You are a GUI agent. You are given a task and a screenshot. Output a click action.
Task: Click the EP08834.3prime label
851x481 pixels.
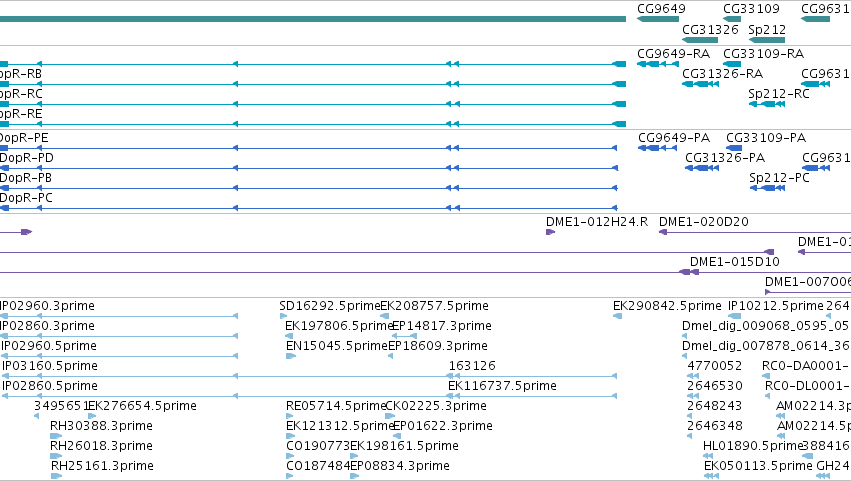(x=400, y=466)
